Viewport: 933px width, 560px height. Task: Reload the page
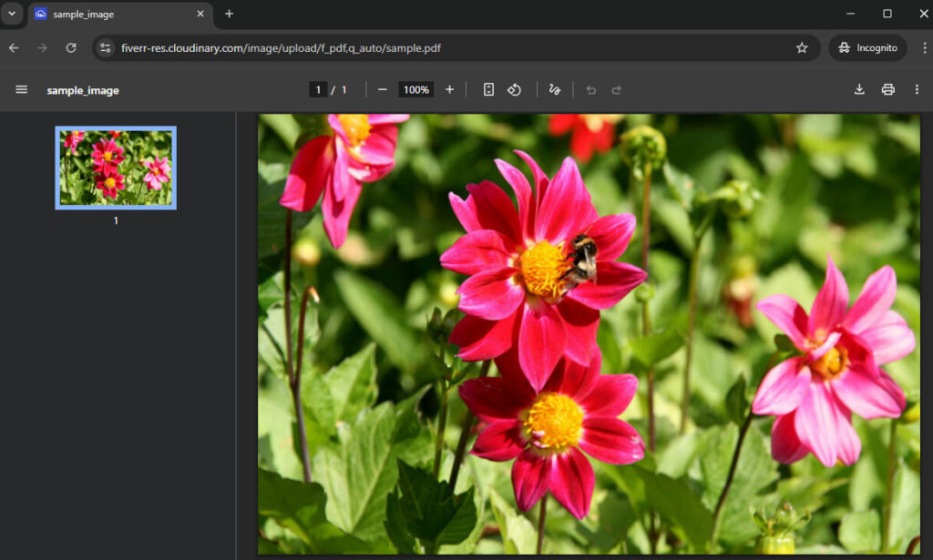[x=71, y=47]
